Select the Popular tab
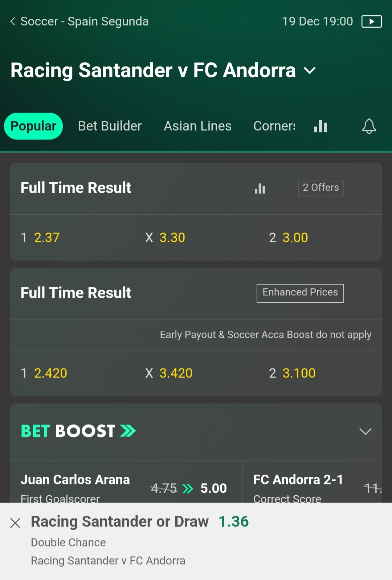392x580 pixels. [33, 126]
